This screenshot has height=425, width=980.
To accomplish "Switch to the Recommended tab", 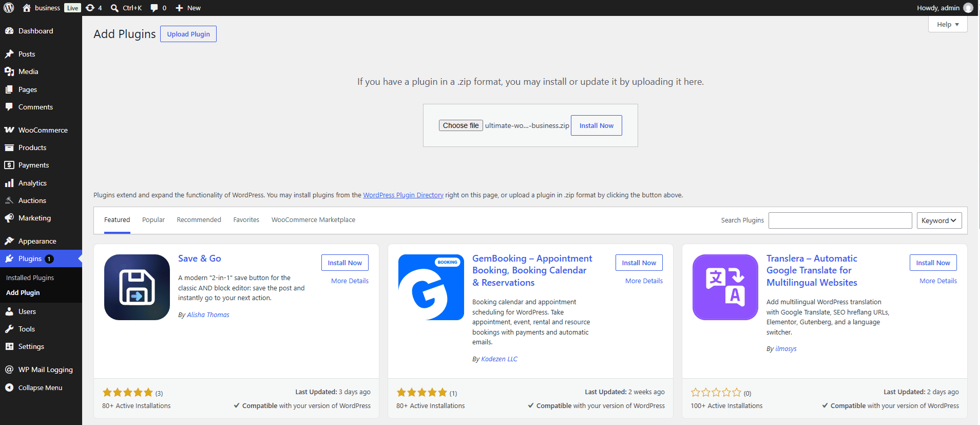I will 199,220.
